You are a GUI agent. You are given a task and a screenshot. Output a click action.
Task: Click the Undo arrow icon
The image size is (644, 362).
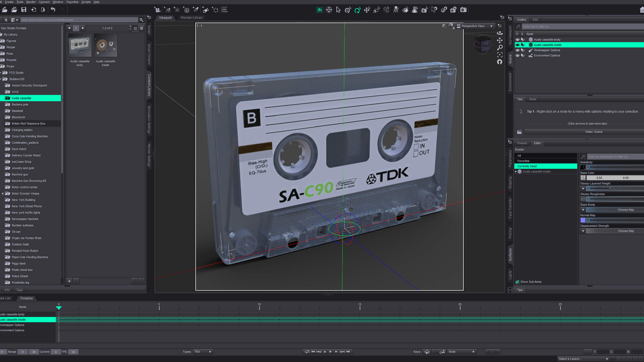click(53, 10)
